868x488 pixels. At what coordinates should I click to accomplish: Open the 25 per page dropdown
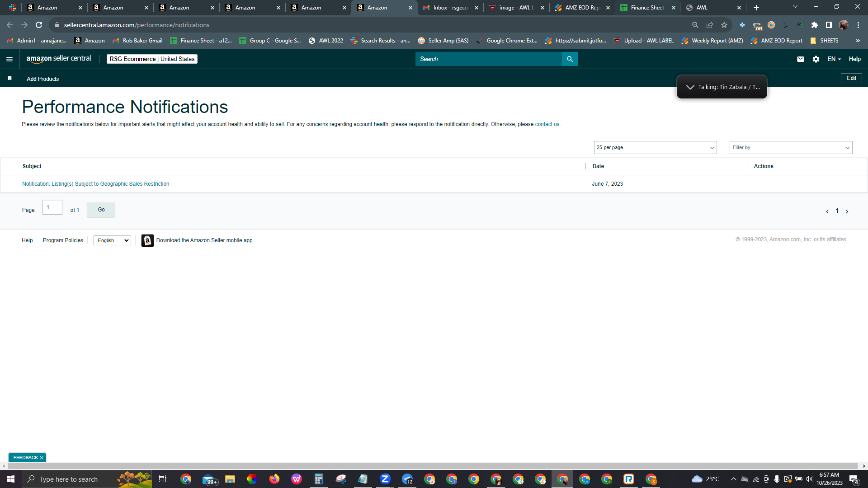pyautogui.click(x=655, y=148)
